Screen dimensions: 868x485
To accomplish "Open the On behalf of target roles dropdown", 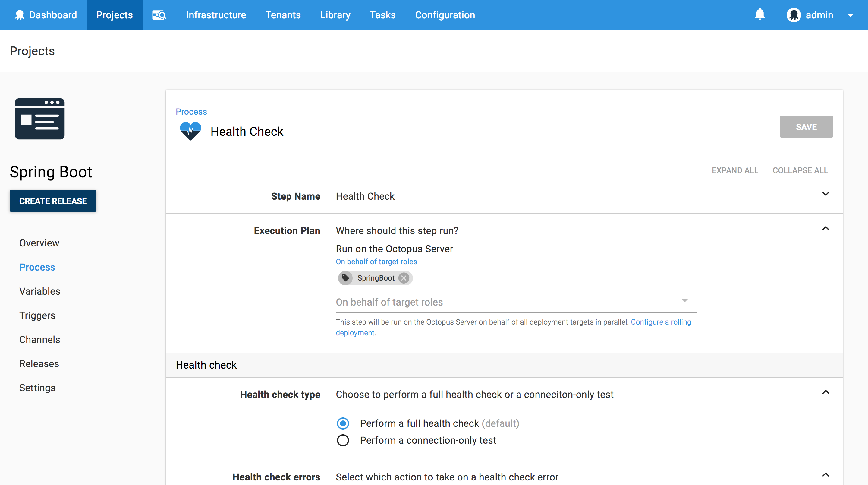I will [x=685, y=300].
